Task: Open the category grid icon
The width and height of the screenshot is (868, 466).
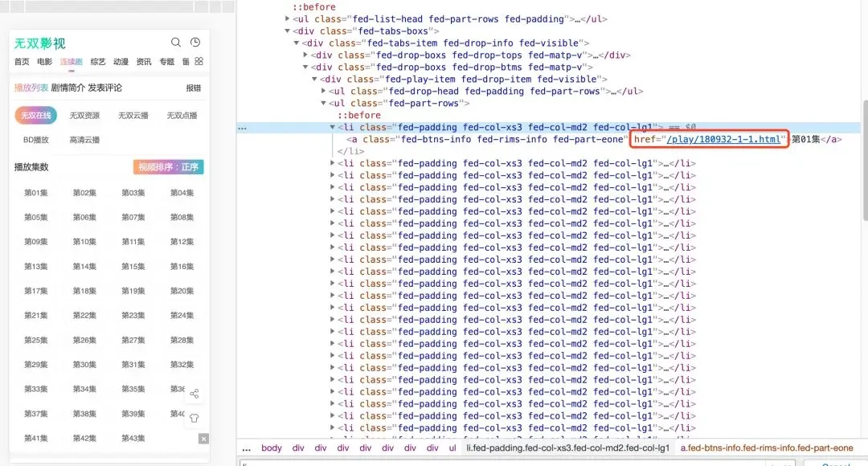Action: [x=199, y=61]
